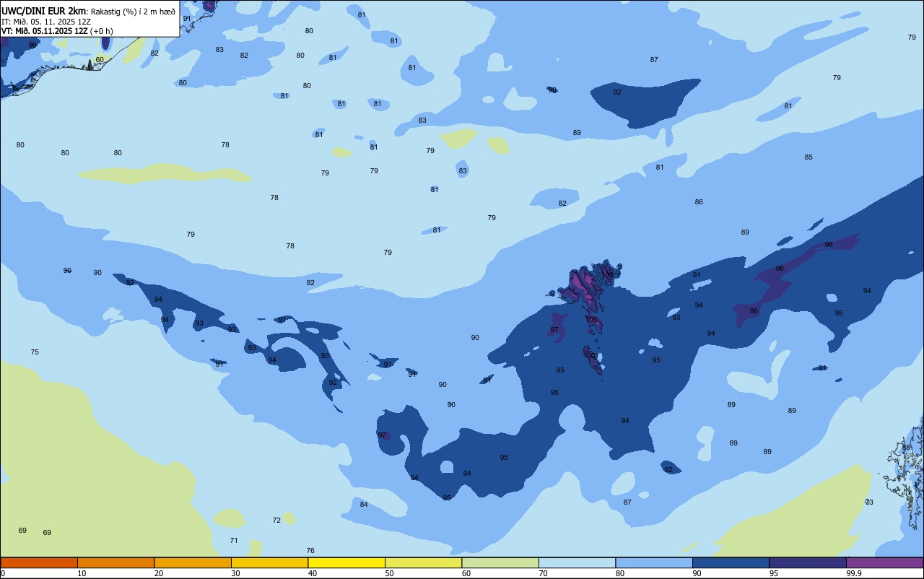Click the legend tick label '50'
The height and width of the screenshot is (579, 924).
coord(389,573)
